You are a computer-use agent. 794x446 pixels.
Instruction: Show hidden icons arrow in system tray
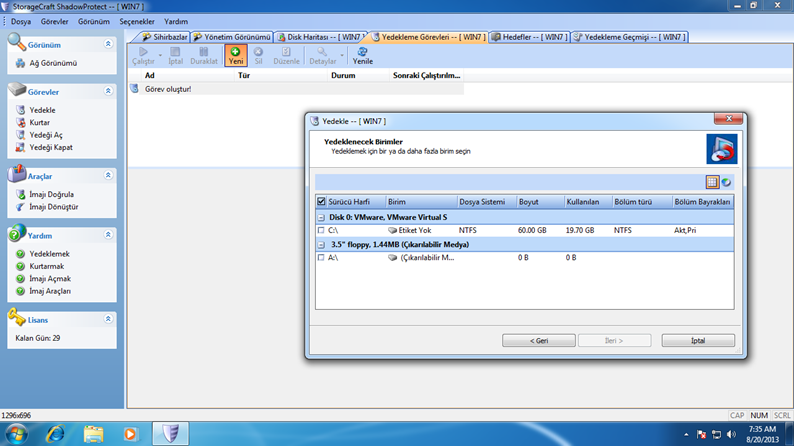[686, 434]
